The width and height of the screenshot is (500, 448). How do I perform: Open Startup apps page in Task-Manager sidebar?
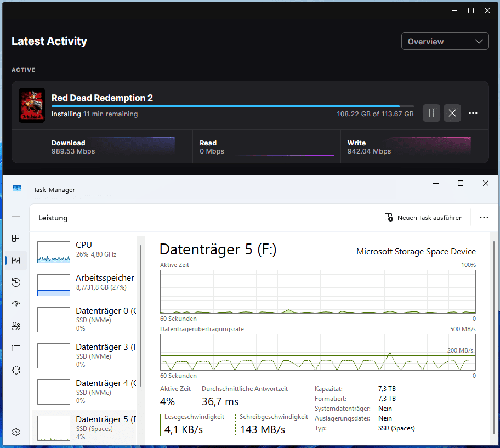click(16, 304)
